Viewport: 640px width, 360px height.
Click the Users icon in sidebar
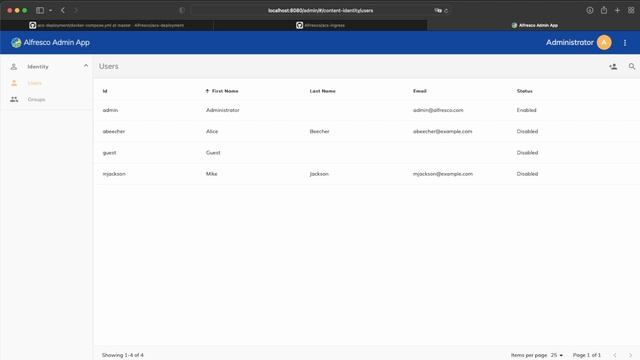(14, 83)
